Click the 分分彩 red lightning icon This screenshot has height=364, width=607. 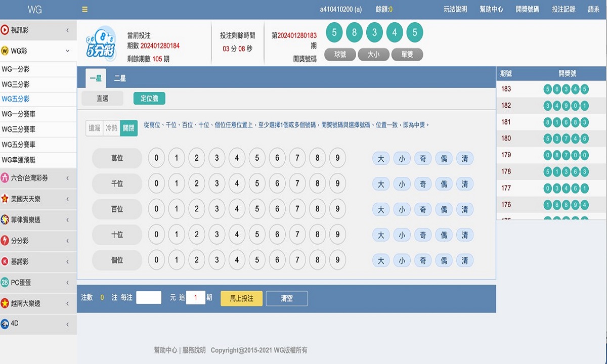click(5, 241)
